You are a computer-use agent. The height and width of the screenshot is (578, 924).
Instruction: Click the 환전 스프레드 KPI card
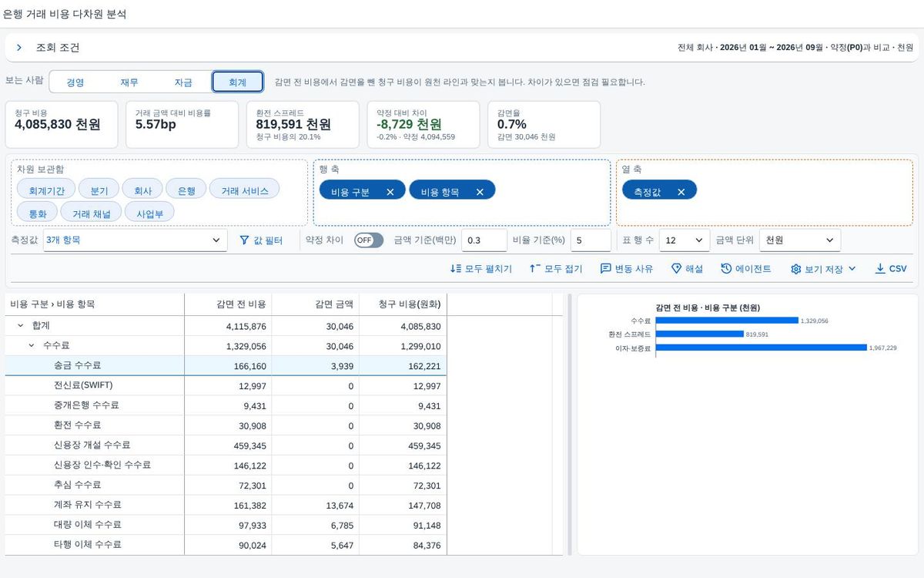[303, 125]
